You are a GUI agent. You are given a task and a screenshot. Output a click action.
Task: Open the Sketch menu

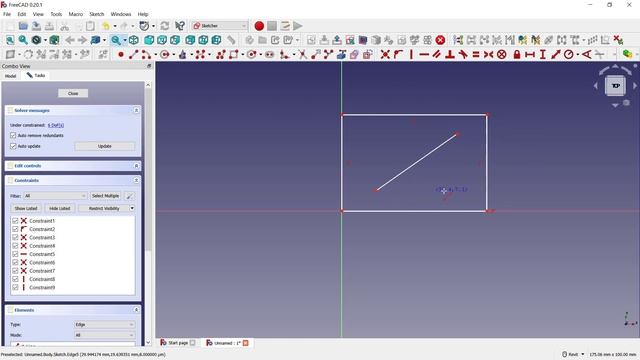[97, 14]
